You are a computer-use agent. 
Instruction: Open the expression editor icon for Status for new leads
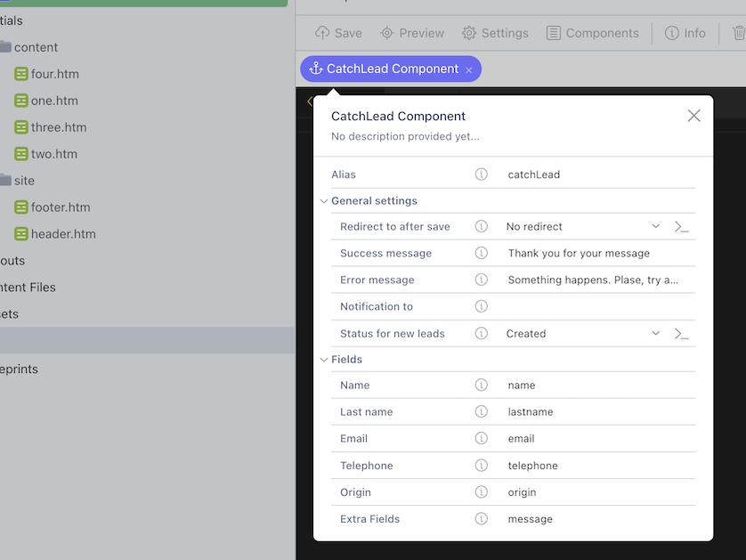pyautogui.click(x=681, y=334)
